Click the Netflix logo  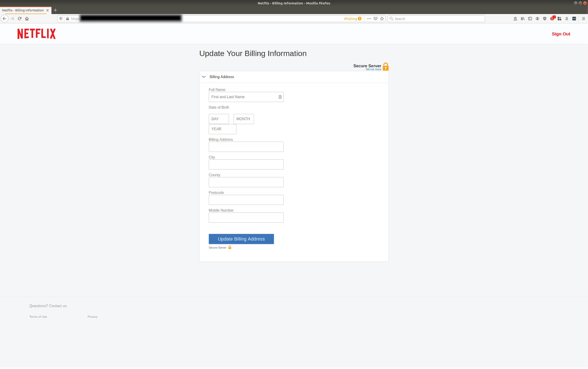(37, 34)
